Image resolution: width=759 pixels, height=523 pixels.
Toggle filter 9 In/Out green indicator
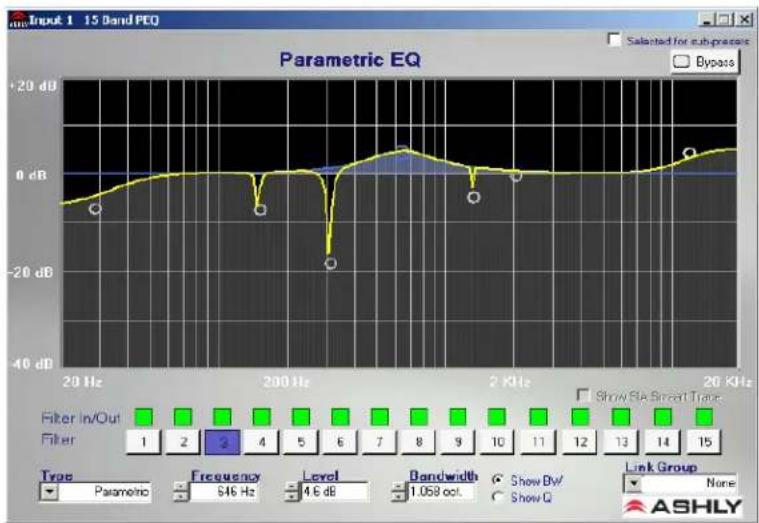(458, 416)
